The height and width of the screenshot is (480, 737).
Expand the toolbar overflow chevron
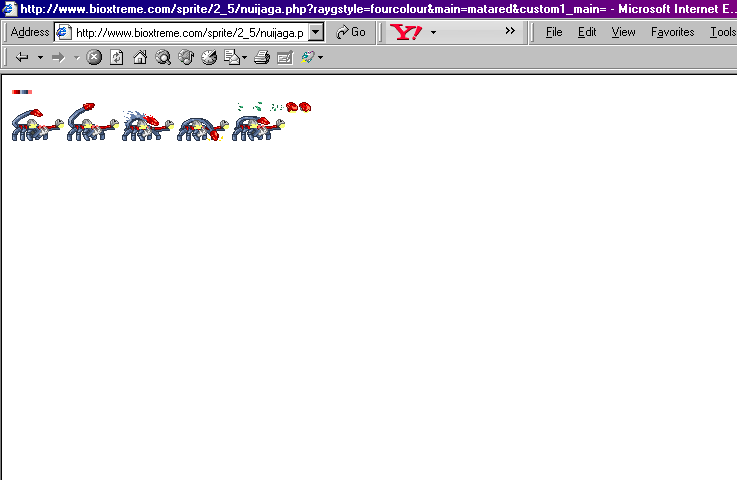click(510, 31)
